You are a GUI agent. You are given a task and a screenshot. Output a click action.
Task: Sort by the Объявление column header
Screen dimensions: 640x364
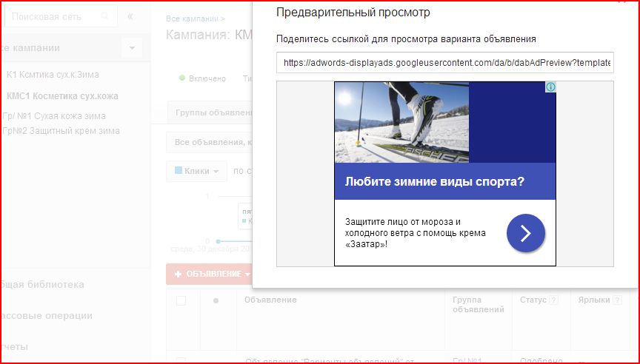[x=270, y=300]
